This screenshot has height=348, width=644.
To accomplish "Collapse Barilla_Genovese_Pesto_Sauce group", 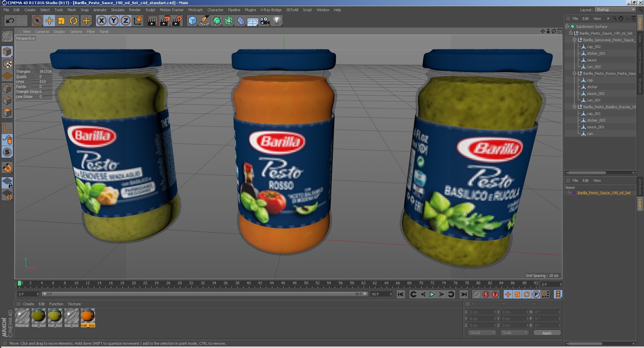I will [x=574, y=40].
